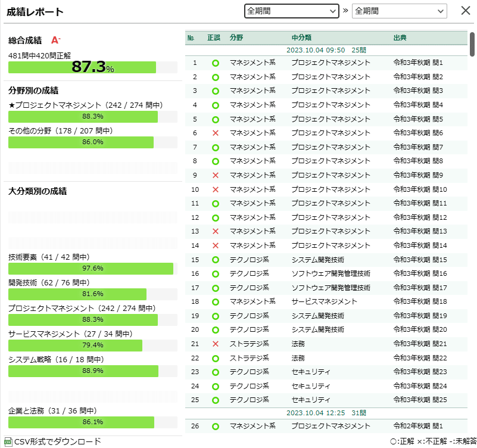This screenshot has height=448, width=477.
Task: Toggle the correctness mark for question 10
Action: [x=215, y=189]
